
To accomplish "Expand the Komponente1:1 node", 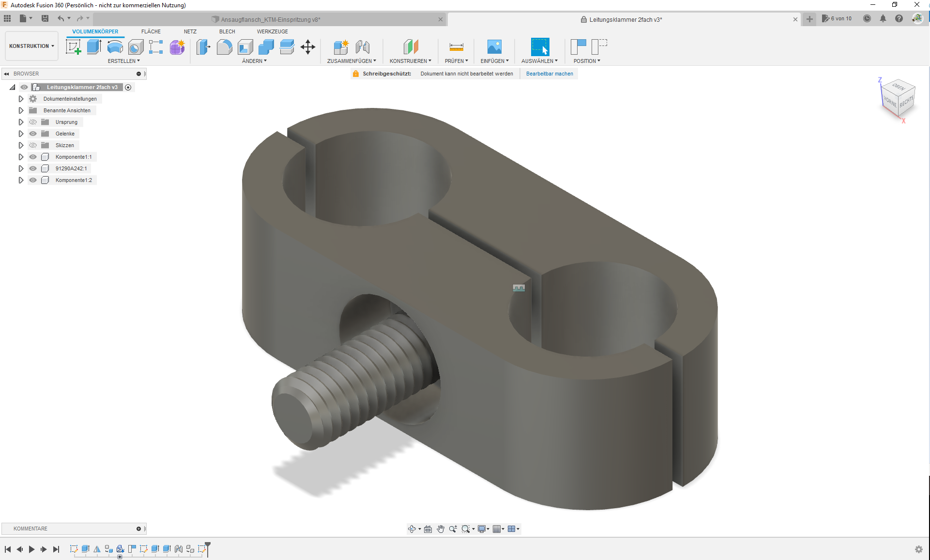I will (21, 157).
